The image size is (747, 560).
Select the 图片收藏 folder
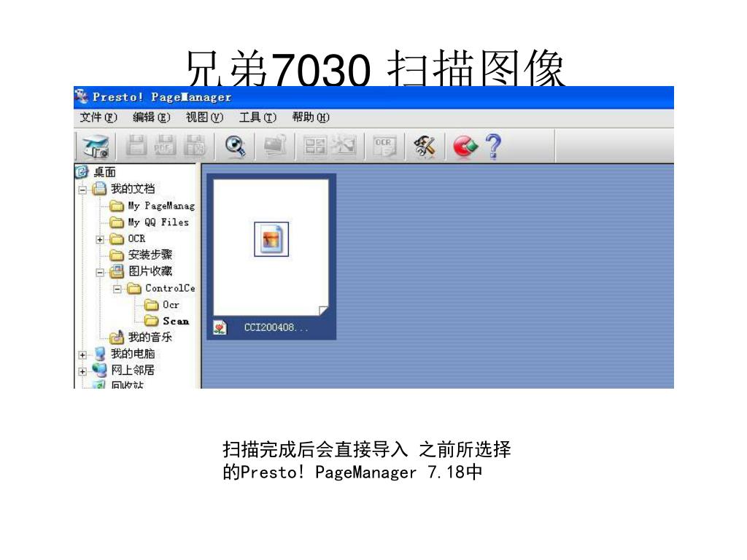[150, 271]
